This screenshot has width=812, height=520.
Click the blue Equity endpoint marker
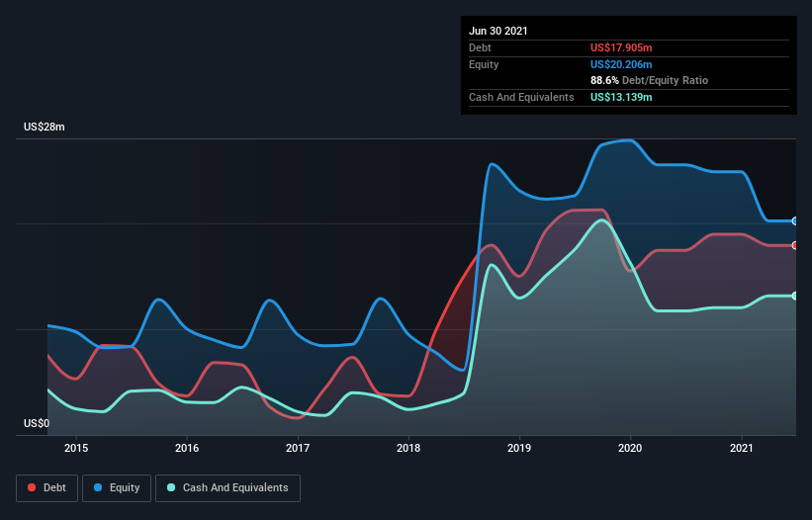795,220
